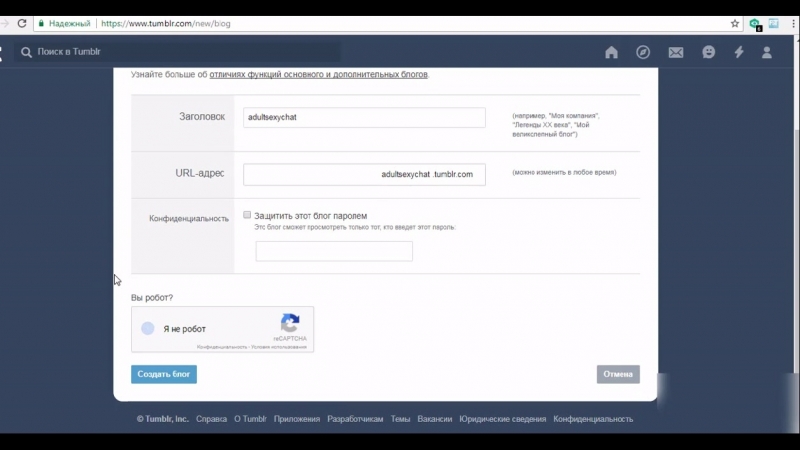Screen dimensions: 800x450
Task: Open the 'Вакансии' footer link
Action: click(x=435, y=419)
